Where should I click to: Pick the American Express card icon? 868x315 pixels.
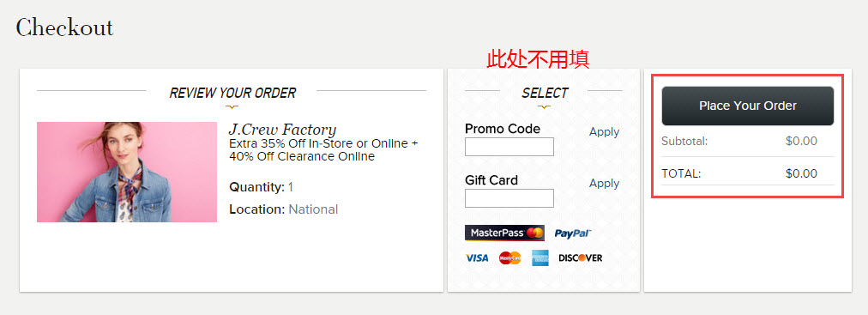click(x=540, y=258)
